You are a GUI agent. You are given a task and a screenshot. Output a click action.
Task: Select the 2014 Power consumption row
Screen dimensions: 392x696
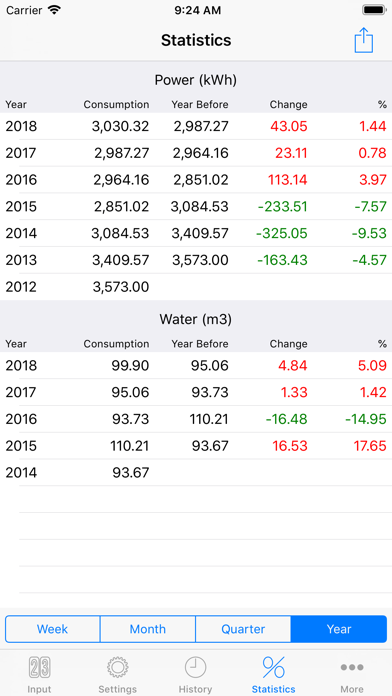(196, 233)
